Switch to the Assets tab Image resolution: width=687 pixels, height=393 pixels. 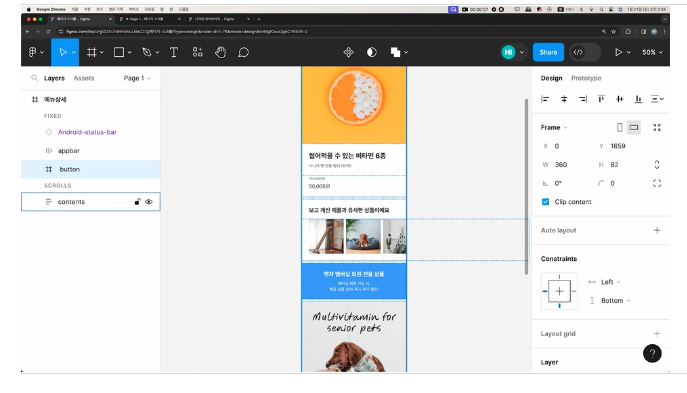[x=84, y=78]
